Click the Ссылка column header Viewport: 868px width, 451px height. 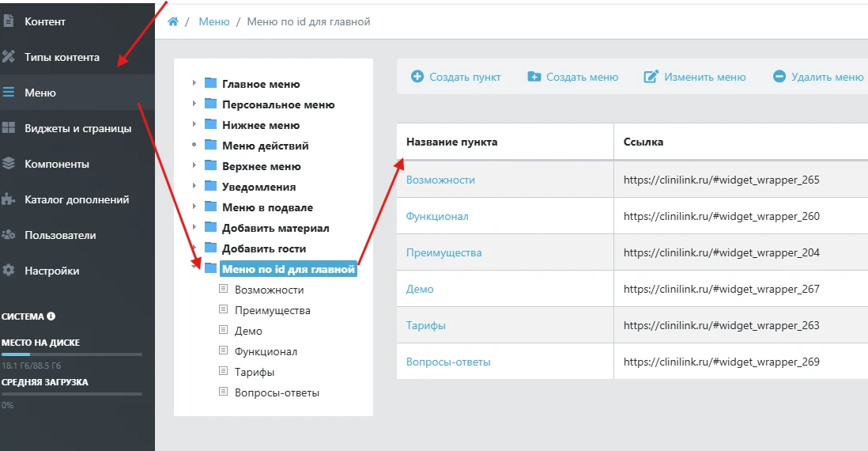(643, 142)
